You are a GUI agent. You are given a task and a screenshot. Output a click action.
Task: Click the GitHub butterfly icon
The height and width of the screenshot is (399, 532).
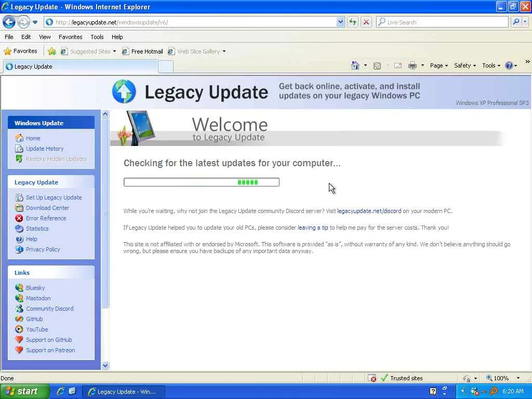click(x=19, y=319)
